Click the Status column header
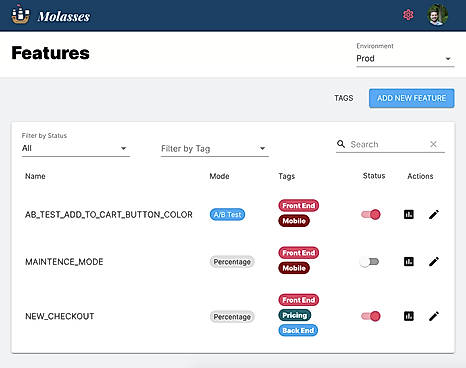Viewport: 466px width, 368px height. tap(374, 176)
